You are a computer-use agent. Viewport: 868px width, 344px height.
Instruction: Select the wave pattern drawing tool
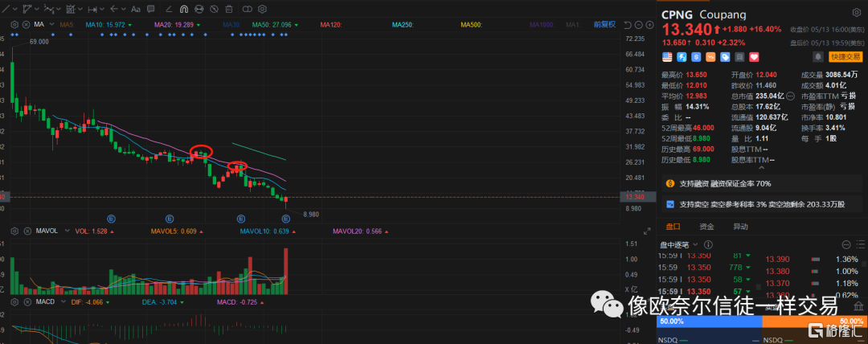(49, 9)
